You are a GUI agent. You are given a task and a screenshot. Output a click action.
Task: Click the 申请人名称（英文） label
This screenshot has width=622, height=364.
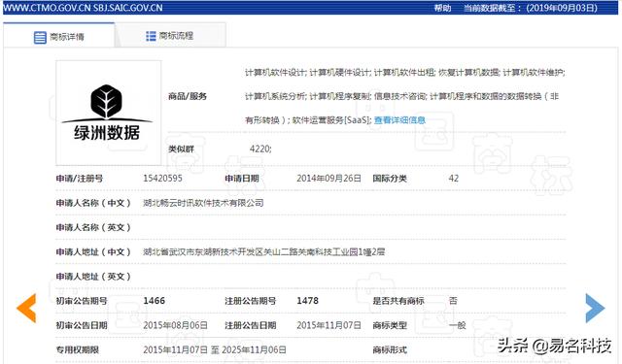[93, 227]
